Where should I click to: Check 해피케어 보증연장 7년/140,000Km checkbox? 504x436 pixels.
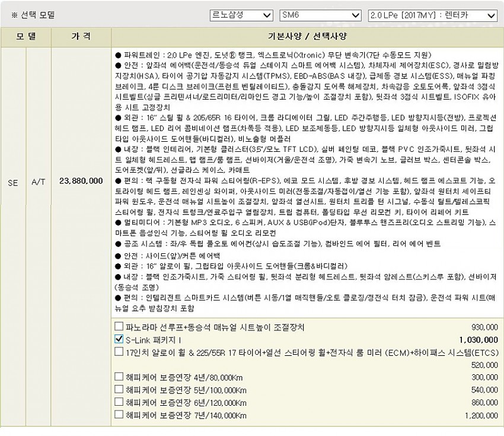(119, 415)
